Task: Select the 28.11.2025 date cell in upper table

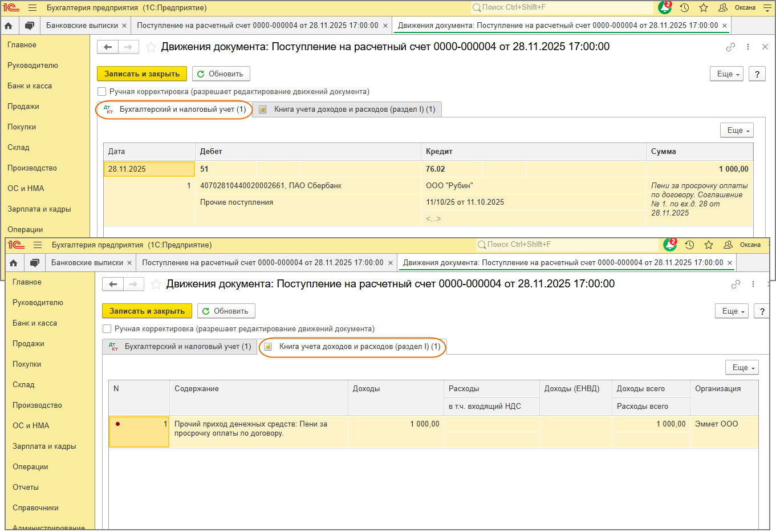Action: click(149, 169)
